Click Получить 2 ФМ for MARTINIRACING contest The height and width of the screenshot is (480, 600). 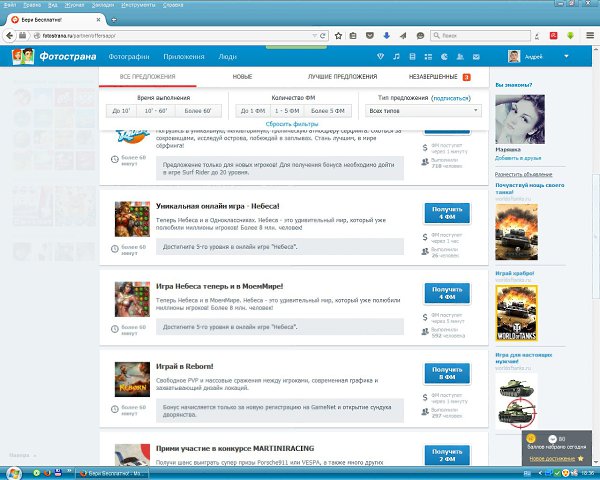coord(447,455)
